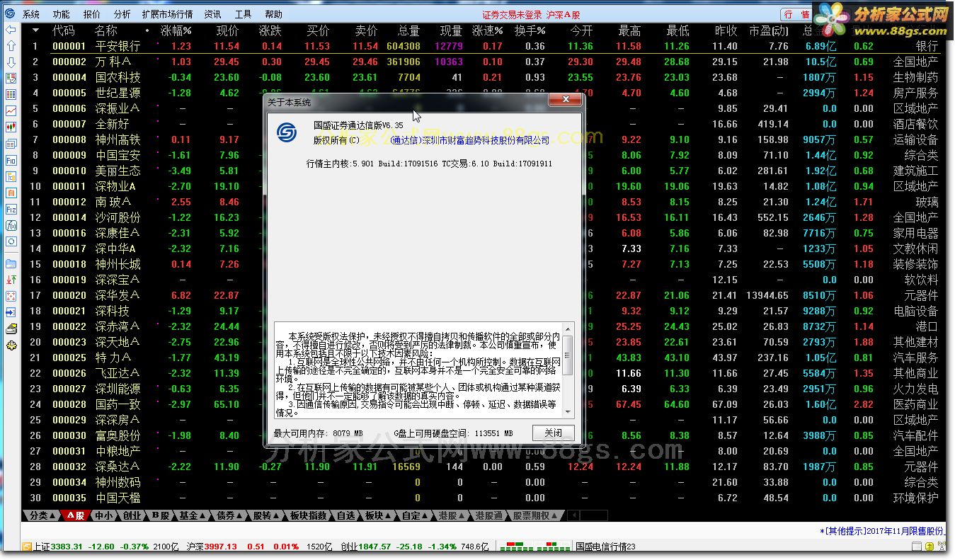This screenshot has height=560, width=955.
Task: Open the 报价 menu
Action: pyautogui.click(x=92, y=14)
